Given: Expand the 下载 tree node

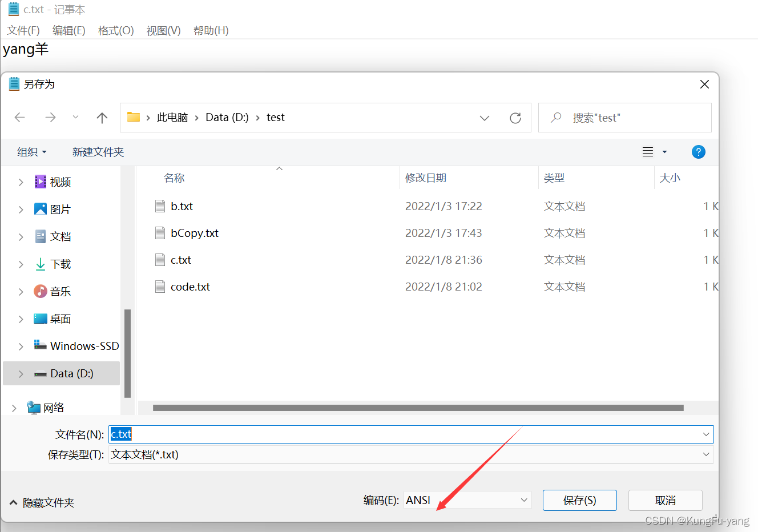Looking at the screenshot, I should pyautogui.click(x=21, y=264).
